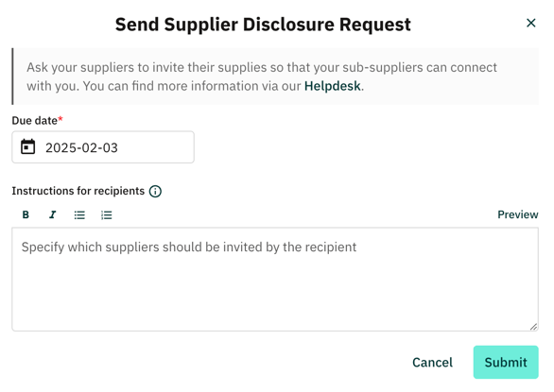
Task: Click the Due date field label
Action: point(34,121)
